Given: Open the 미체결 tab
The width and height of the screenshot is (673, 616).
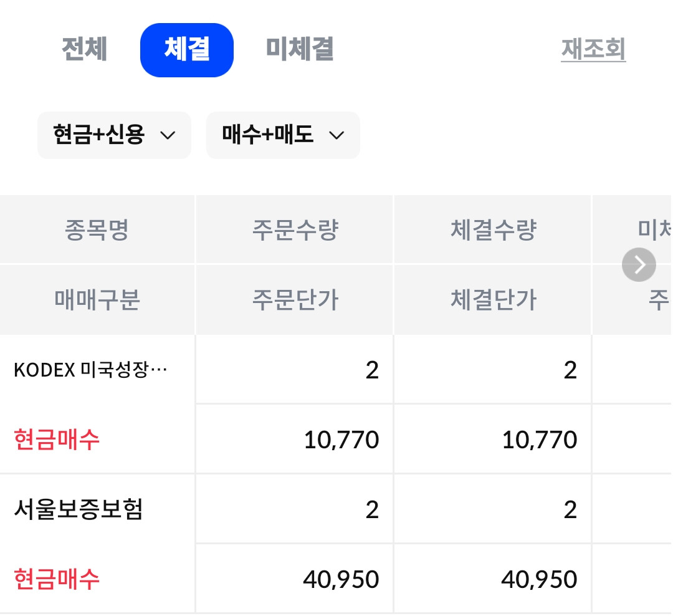Looking at the screenshot, I should [300, 49].
